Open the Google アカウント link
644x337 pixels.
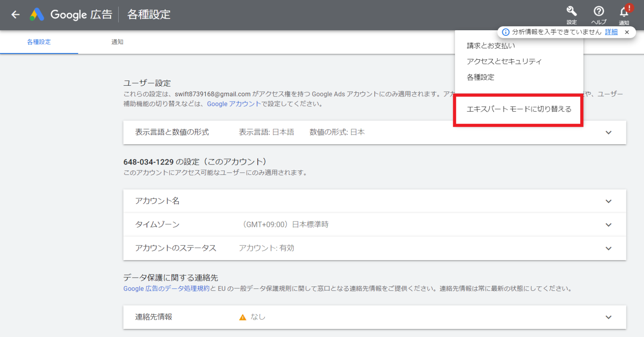pos(234,104)
